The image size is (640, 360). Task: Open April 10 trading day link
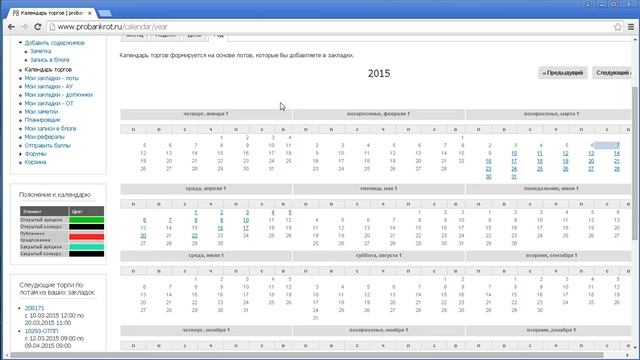[x=246, y=220]
